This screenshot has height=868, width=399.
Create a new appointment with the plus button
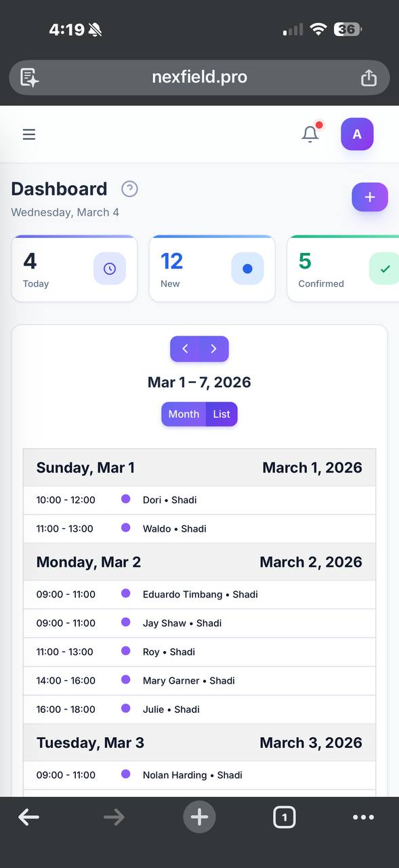[x=369, y=197]
